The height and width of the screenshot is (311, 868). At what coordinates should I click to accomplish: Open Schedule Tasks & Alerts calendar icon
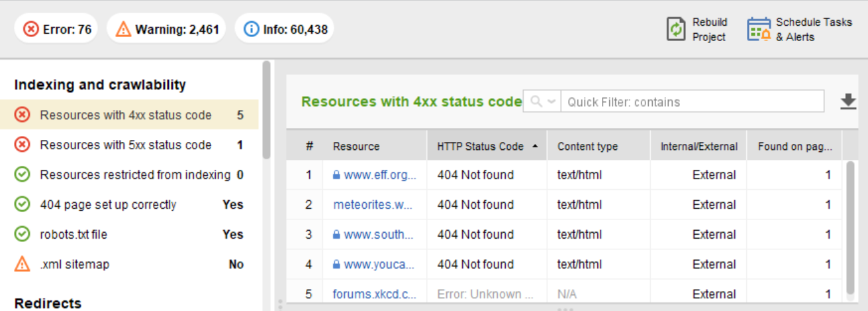(759, 29)
